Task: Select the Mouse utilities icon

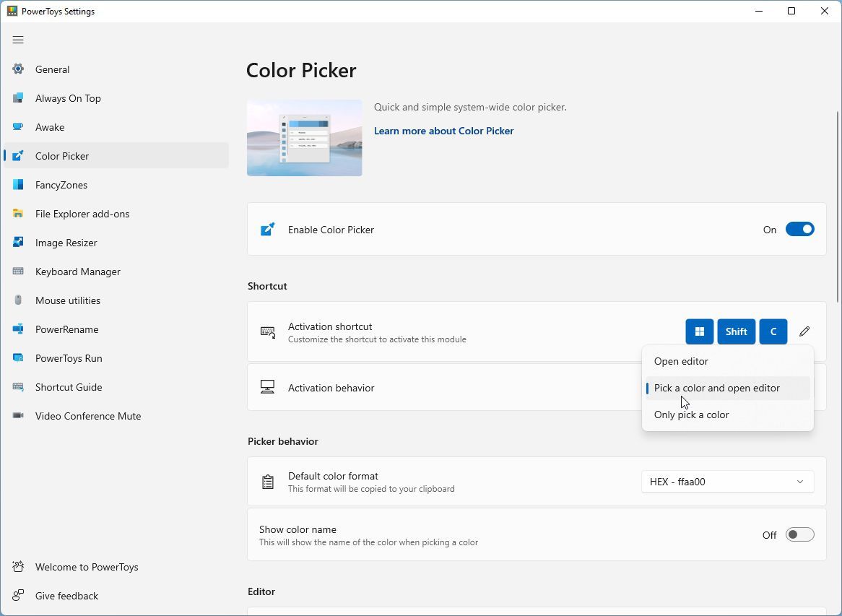Action: point(17,300)
